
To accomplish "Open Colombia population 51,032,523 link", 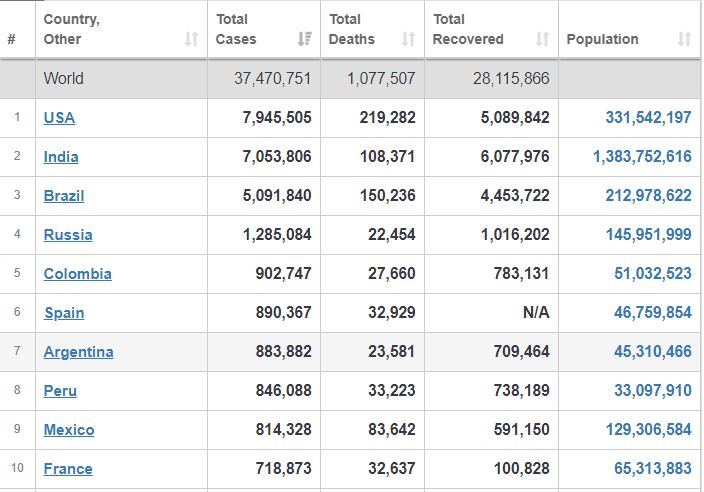I will pos(653,274).
